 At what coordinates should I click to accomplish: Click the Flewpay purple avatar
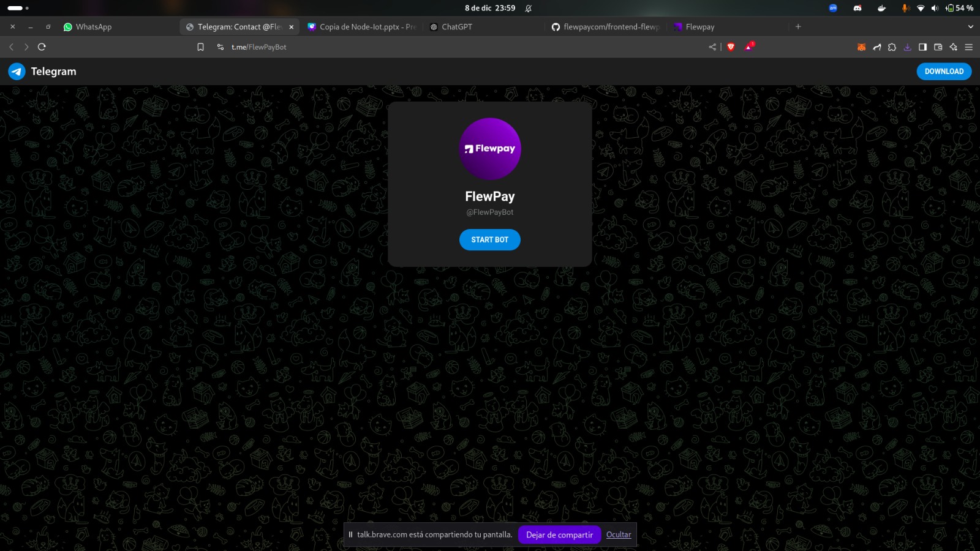point(490,149)
